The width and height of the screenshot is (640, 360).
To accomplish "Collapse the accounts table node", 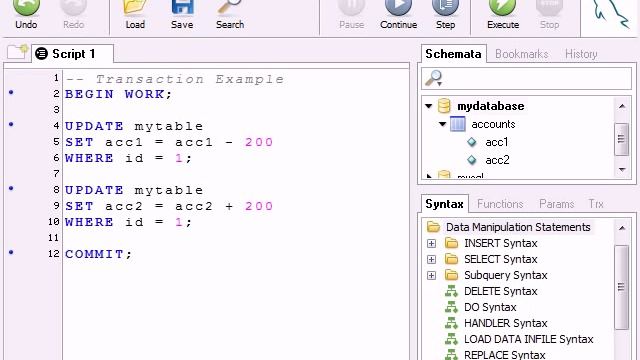I will click(442, 124).
